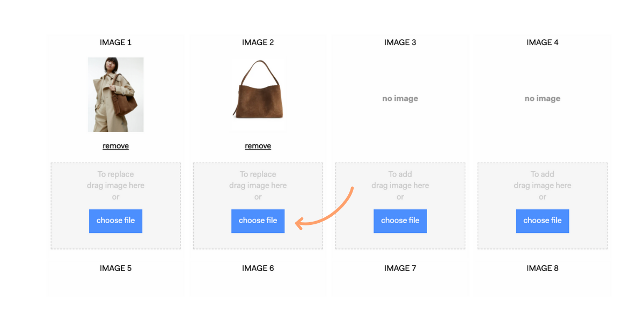644x322 pixels.
Task: Click choose file under Image 4
Action: tap(542, 221)
